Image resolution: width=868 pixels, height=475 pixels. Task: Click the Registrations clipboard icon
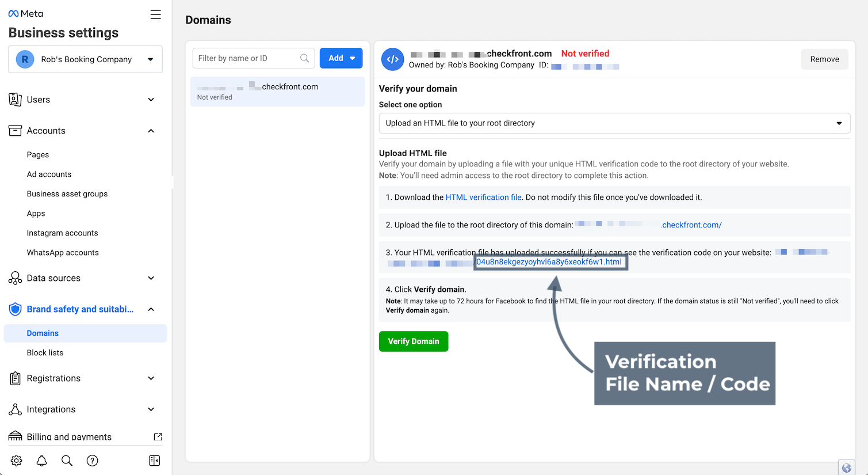click(x=16, y=378)
